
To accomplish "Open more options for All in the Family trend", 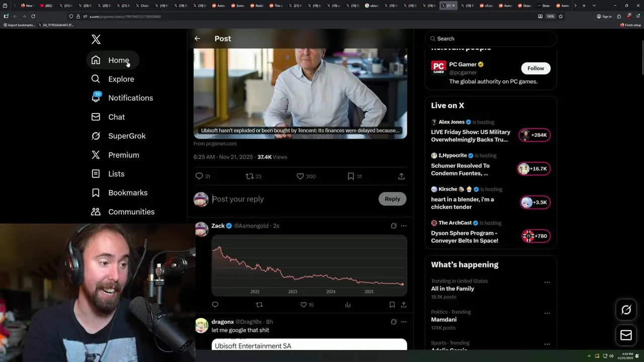I will [547, 283].
